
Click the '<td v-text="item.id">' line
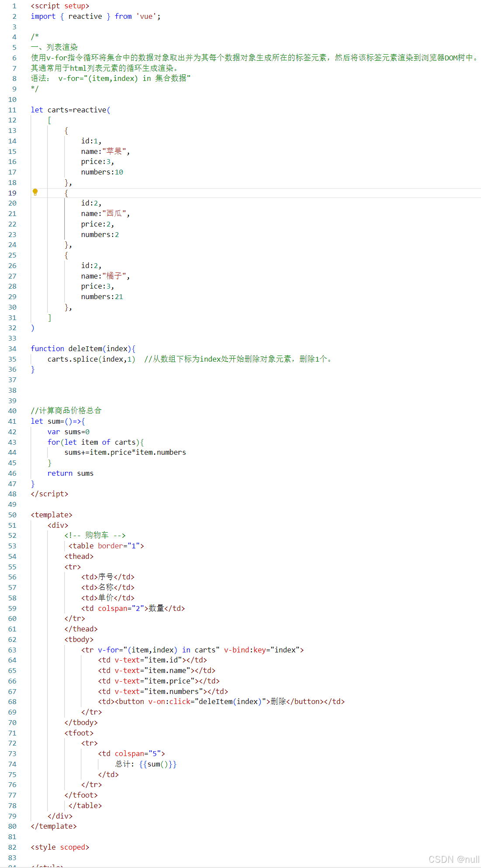152,660
